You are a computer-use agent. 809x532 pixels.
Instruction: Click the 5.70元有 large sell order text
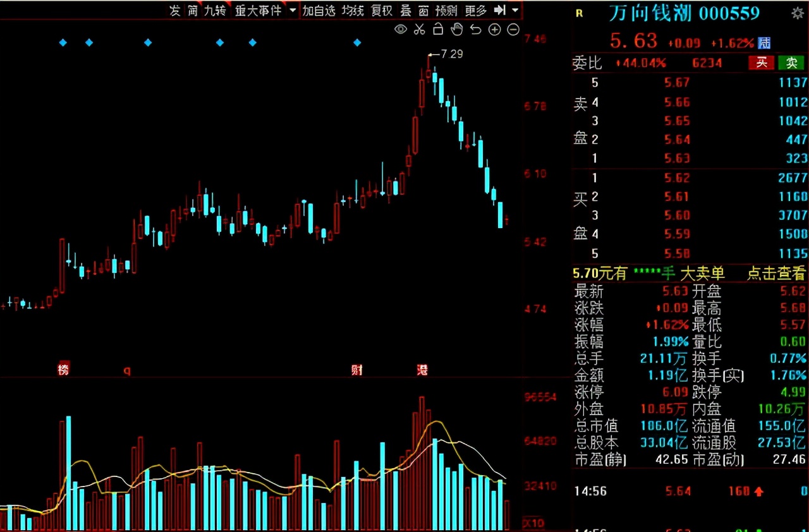coord(600,274)
